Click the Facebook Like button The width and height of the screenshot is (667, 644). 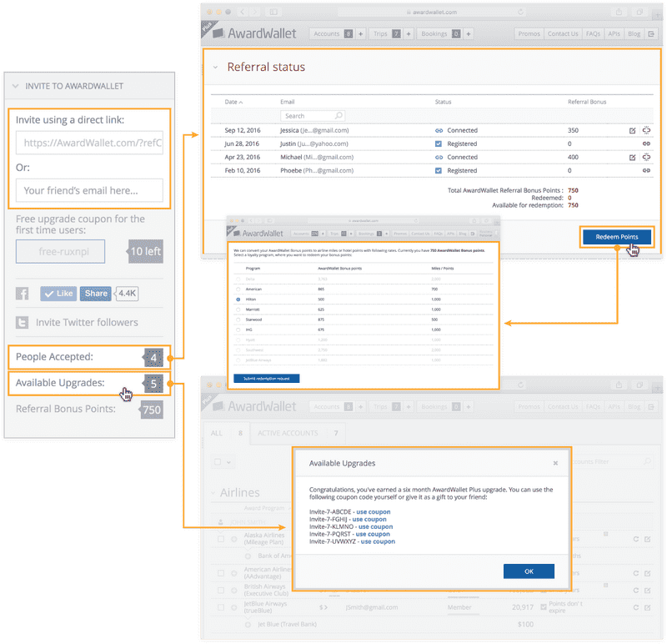(58, 294)
